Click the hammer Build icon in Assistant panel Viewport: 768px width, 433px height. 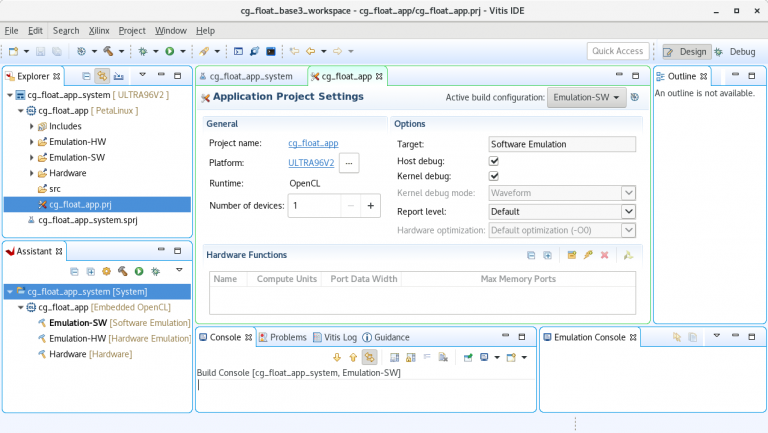tap(122, 271)
